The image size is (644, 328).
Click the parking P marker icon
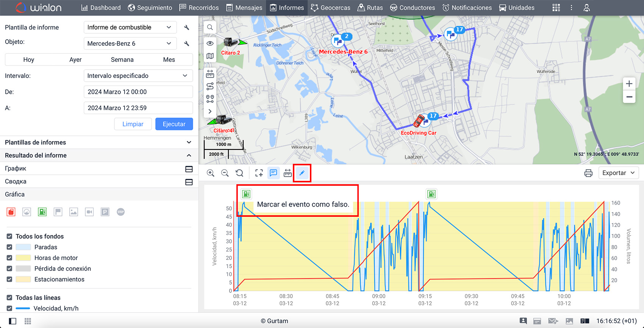(105, 212)
